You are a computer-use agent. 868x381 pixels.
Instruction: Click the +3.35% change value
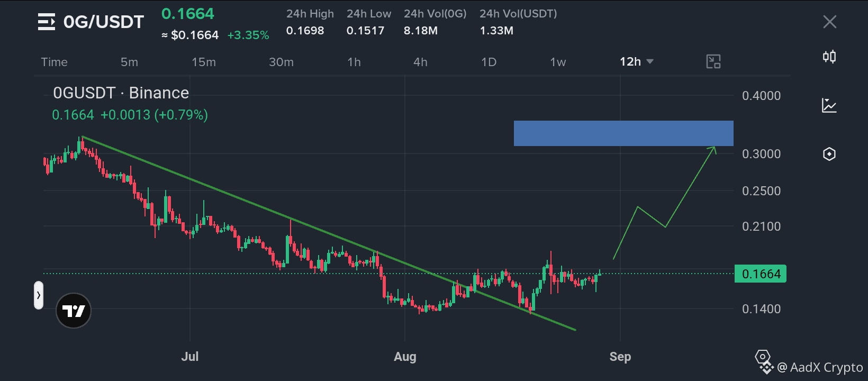click(x=248, y=35)
